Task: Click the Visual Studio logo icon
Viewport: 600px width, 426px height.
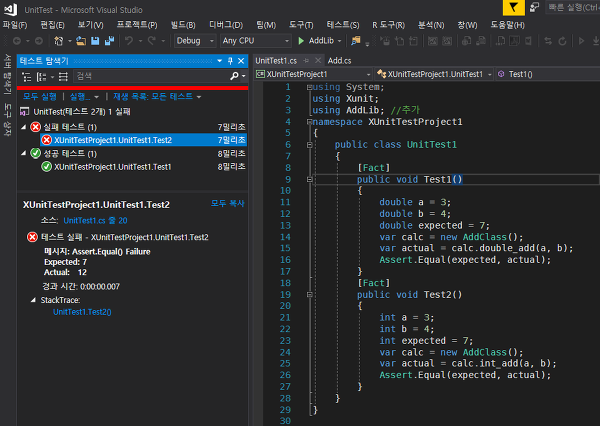Action: 11,9
